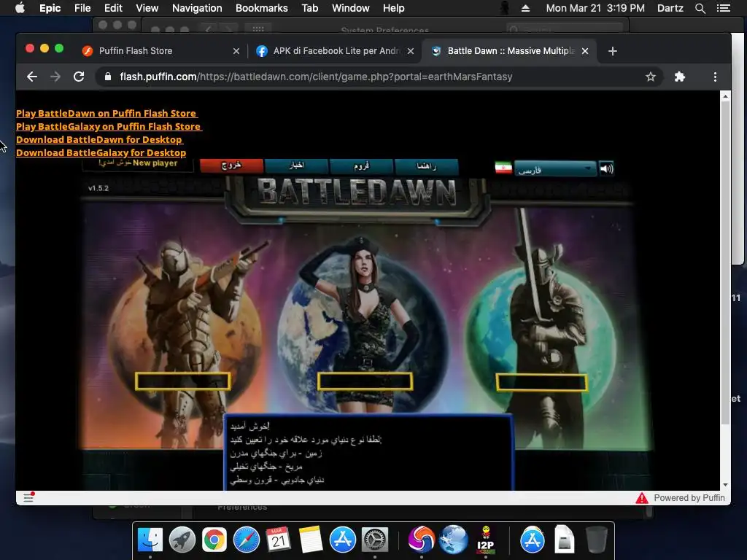Open the راهنما help button
This screenshot has height=560, width=747.
pos(426,166)
